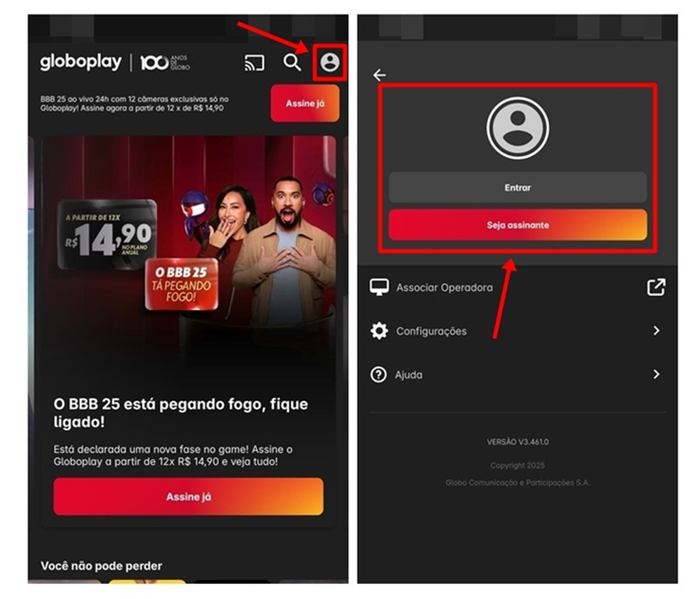
Task: Click the large Assine já banner button
Action: 189,497
